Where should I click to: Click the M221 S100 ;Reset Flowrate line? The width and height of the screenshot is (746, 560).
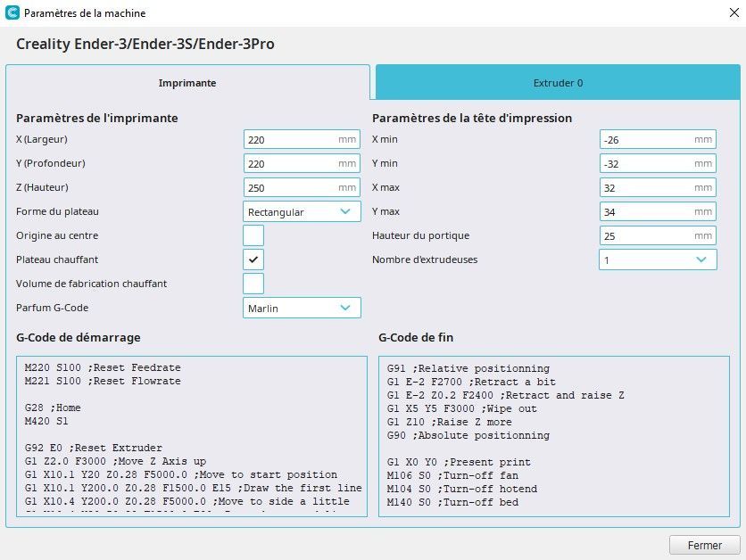click(103, 381)
